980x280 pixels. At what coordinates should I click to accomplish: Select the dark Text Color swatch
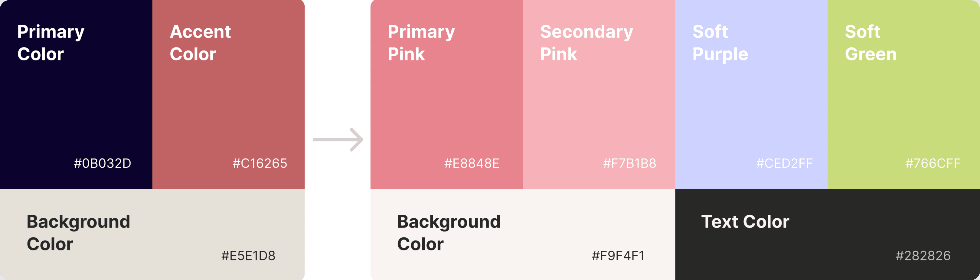(x=828, y=234)
